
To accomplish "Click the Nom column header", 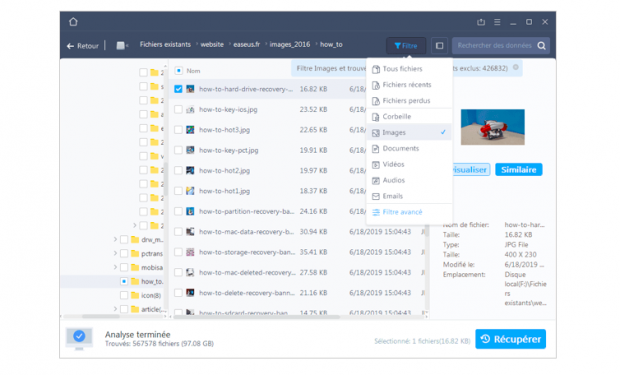I will click(193, 71).
